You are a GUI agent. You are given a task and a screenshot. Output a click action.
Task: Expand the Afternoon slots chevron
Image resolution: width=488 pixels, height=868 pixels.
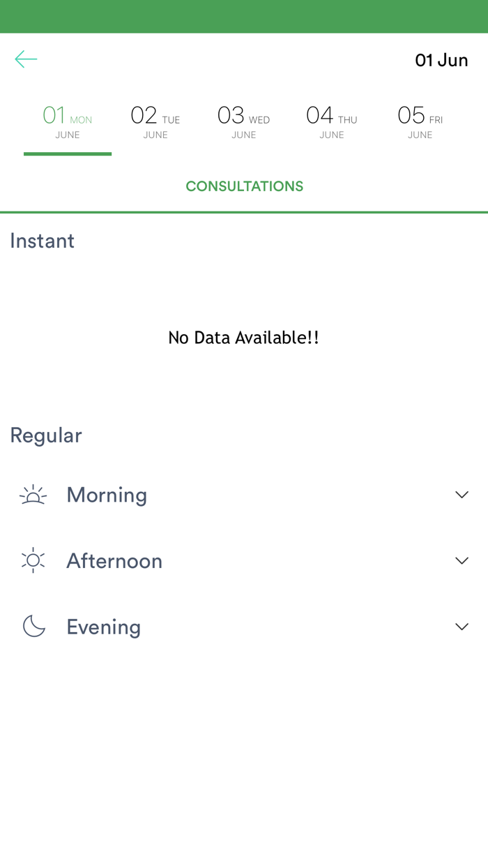[462, 560]
